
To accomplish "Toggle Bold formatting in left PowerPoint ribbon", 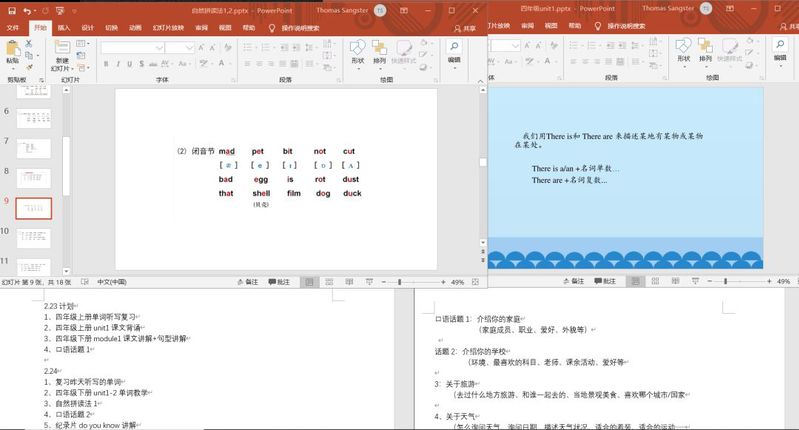I will 106,64.
